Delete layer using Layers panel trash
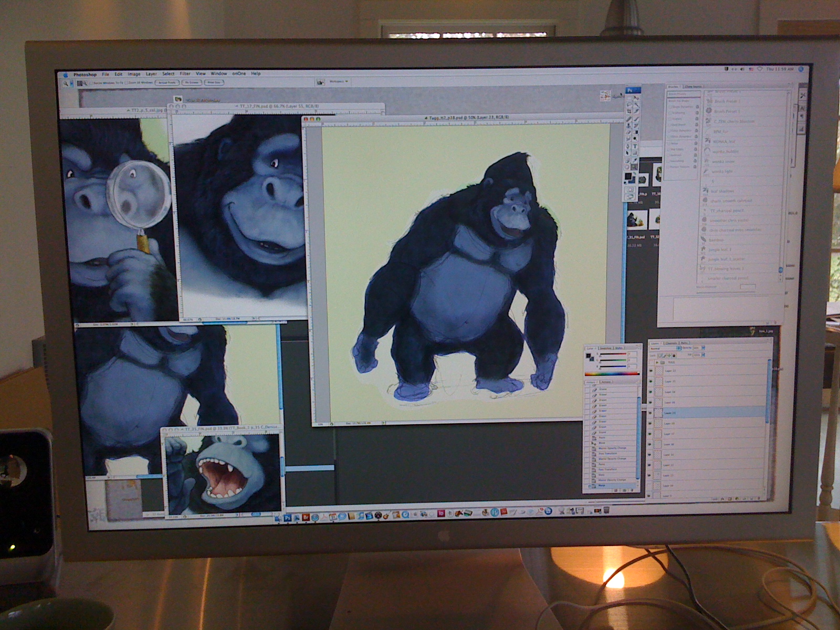The height and width of the screenshot is (630, 840). point(758,498)
